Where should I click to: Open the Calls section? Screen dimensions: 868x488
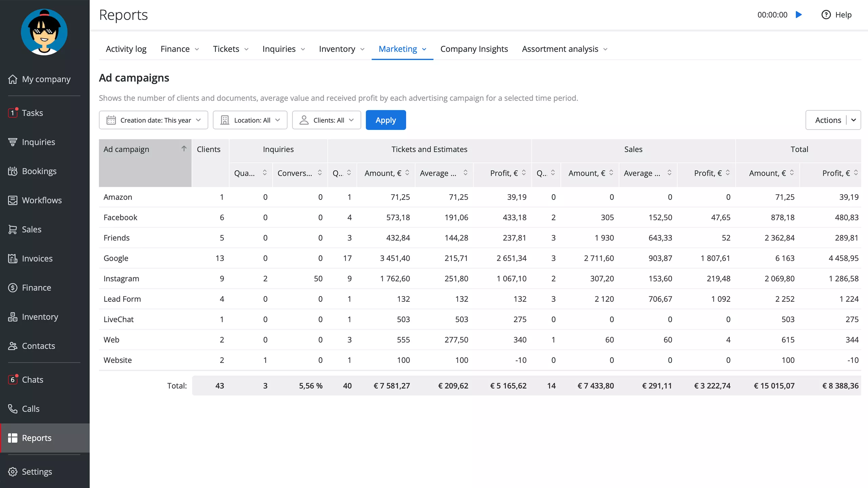click(31, 409)
